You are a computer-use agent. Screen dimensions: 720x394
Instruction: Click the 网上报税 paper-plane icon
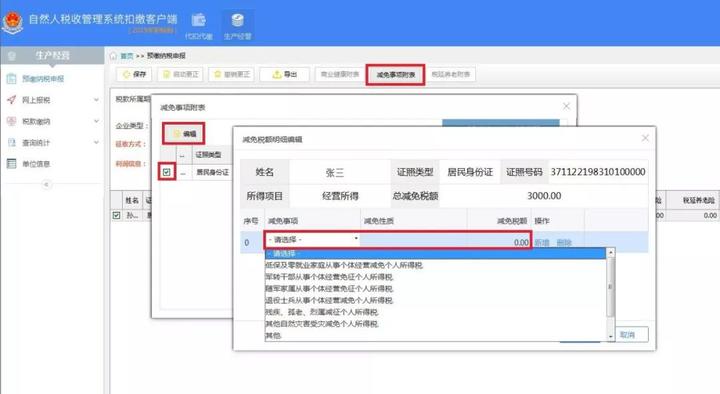(11, 100)
